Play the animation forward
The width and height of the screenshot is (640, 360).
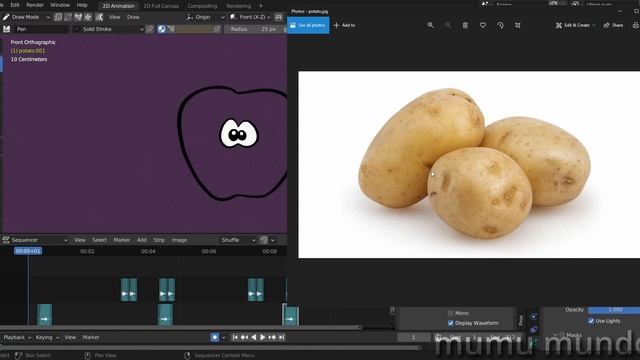click(x=263, y=337)
